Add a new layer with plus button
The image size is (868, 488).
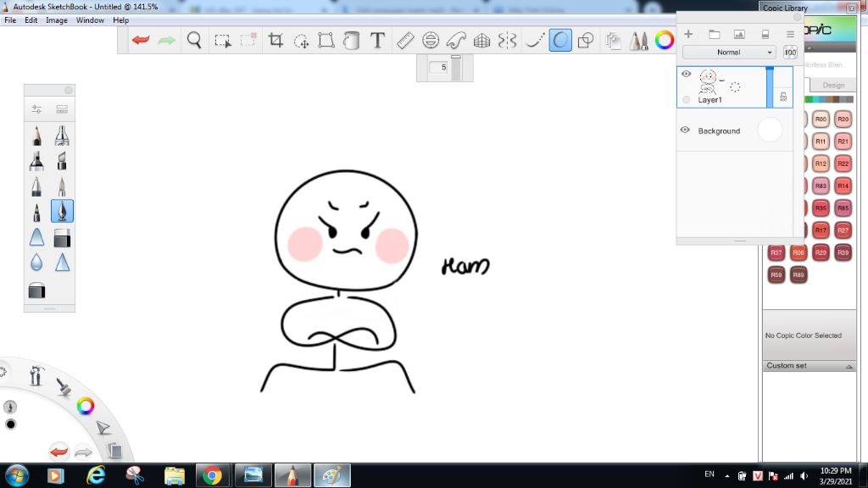(688, 34)
